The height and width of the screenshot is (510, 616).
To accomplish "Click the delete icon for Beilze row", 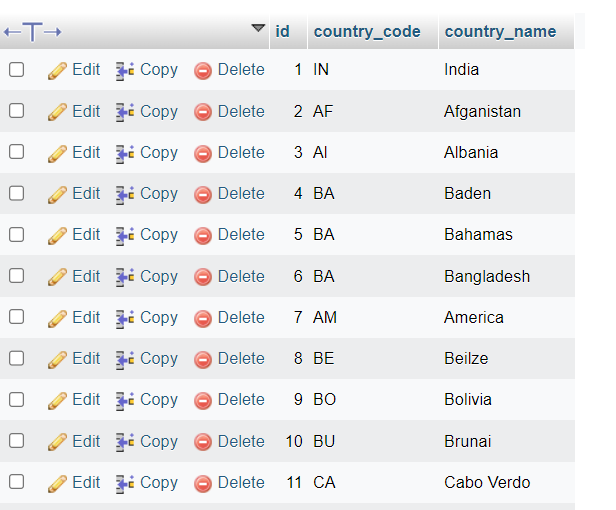I will (203, 359).
